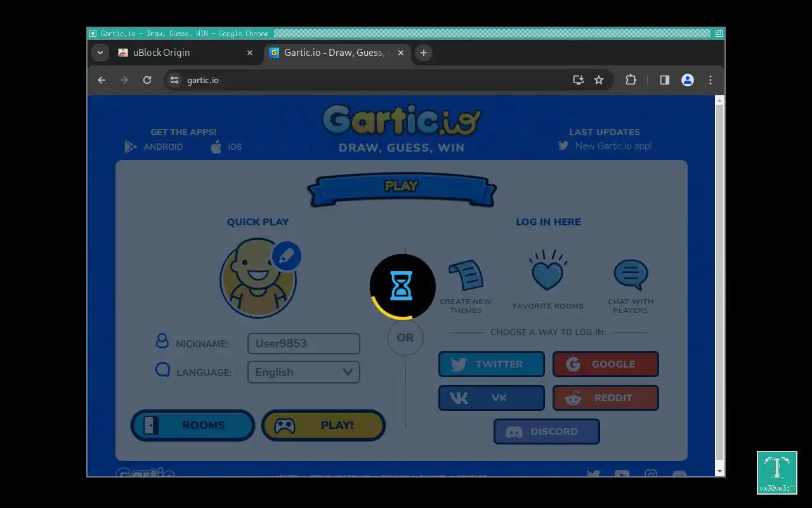Click the yellow PLAY! button
Viewport: 812px width, 508px height.
tap(324, 425)
